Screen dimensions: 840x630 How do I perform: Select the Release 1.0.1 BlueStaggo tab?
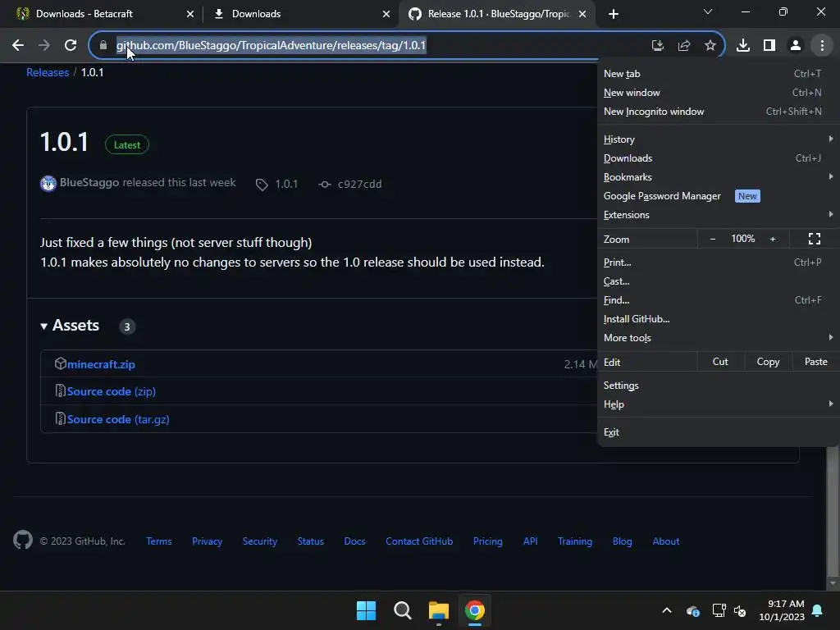coord(497,14)
